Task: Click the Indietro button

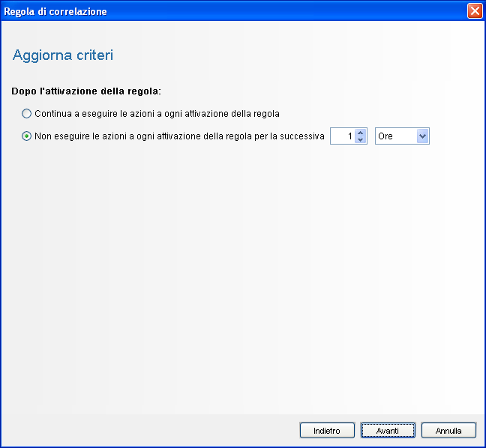Action: [x=327, y=430]
